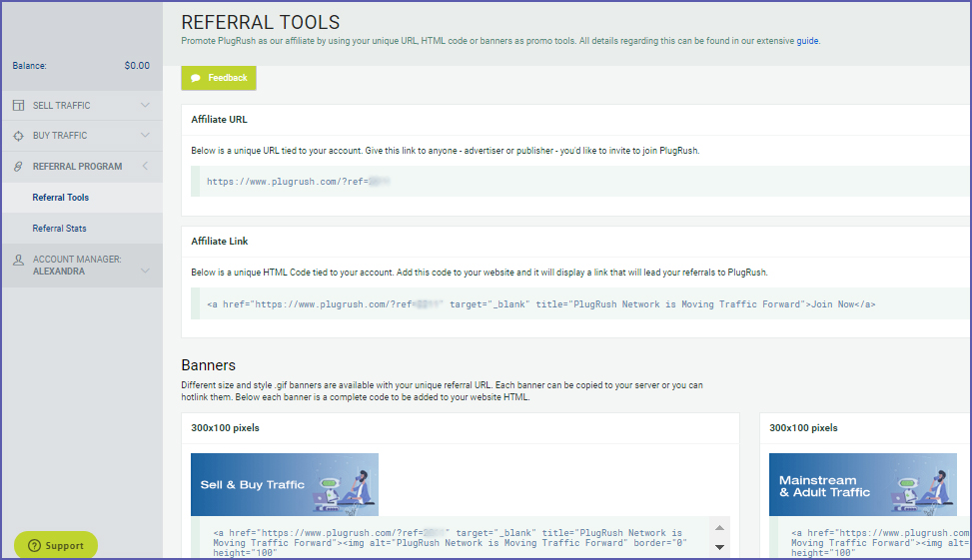Viewport: 972px width, 560px height.
Task: Click the Buy Traffic crosshair icon
Action: [19, 136]
